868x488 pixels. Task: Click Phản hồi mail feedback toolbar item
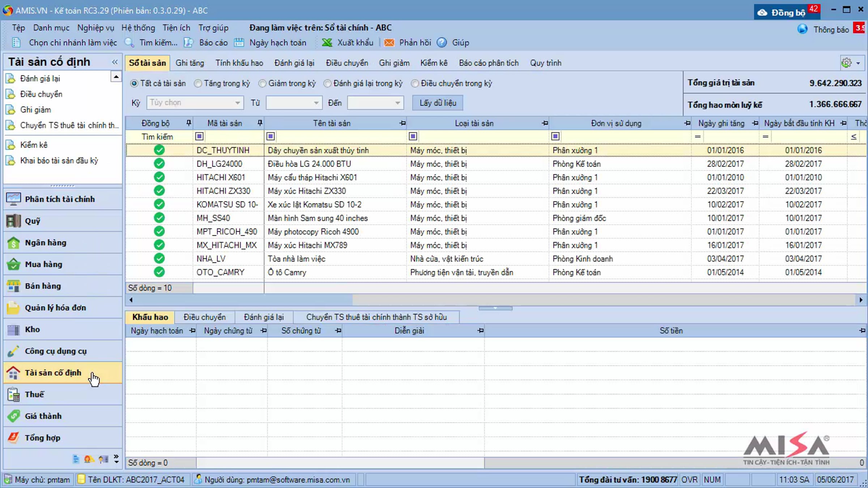click(408, 43)
